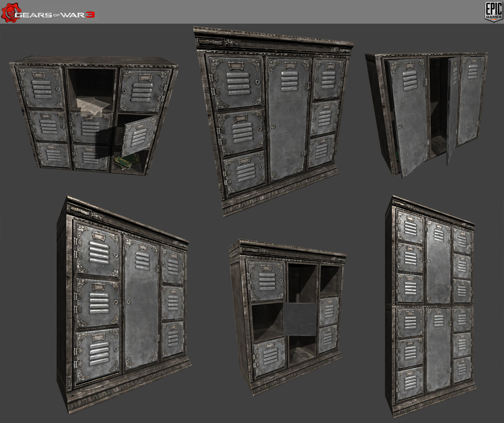Select the locker render with papers and green books
504x423 pixels.
pyautogui.click(x=94, y=116)
